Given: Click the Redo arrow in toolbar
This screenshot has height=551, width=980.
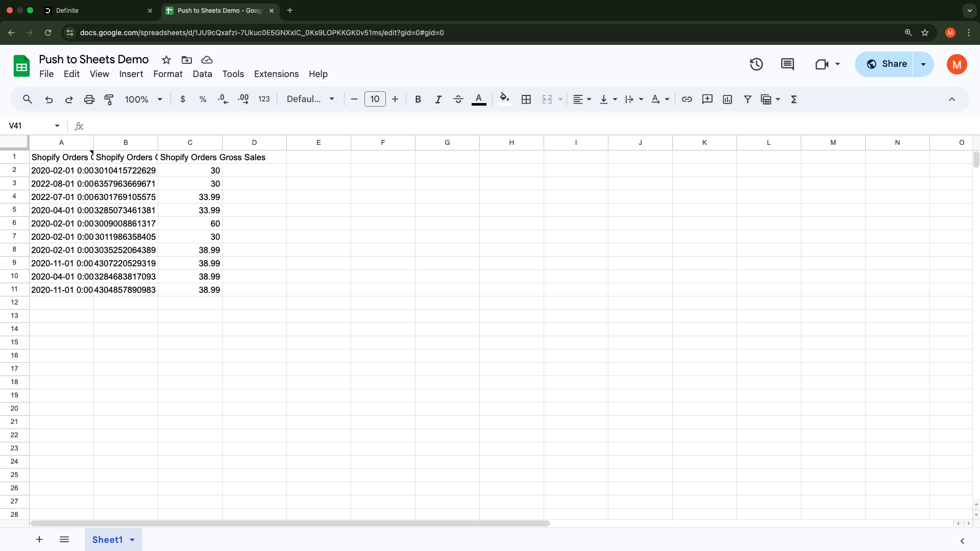Looking at the screenshot, I should pyautogui.click(x=69, y=99).
